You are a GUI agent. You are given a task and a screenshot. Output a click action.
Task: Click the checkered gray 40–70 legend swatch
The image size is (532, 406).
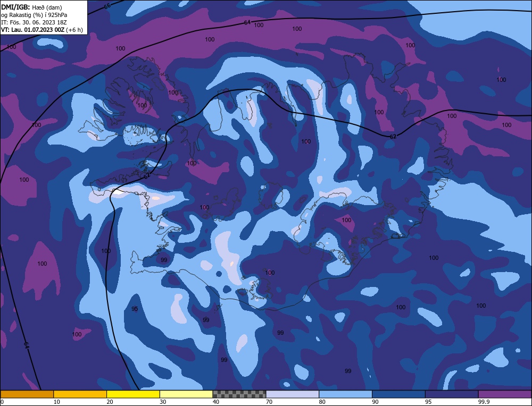239,394
